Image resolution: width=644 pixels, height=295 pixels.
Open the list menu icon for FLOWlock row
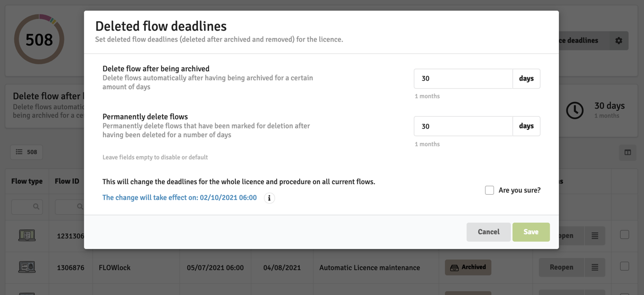click(x=595, y=268)
